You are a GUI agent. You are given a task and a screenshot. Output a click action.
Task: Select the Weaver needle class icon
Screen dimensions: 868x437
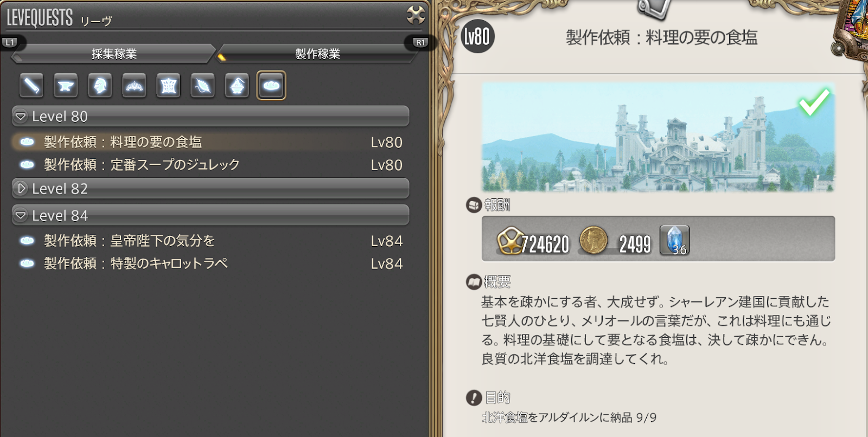pos(202,85)
